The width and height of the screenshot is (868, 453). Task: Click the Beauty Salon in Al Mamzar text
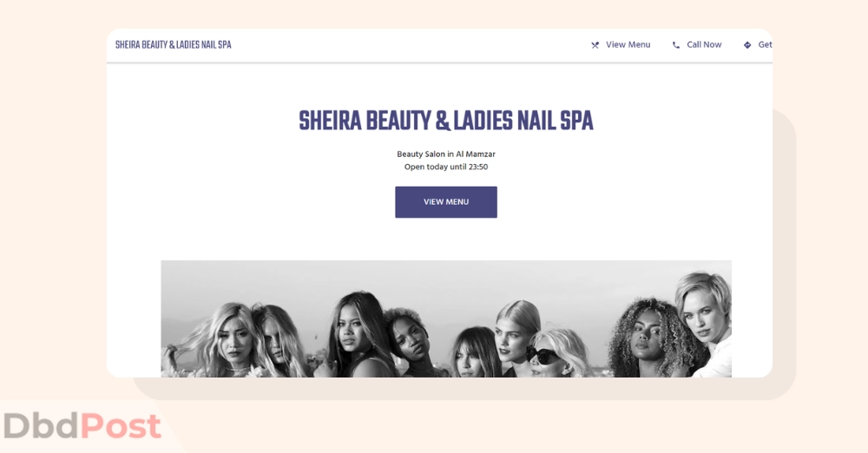pyautogui.click(x=446, y=154)
